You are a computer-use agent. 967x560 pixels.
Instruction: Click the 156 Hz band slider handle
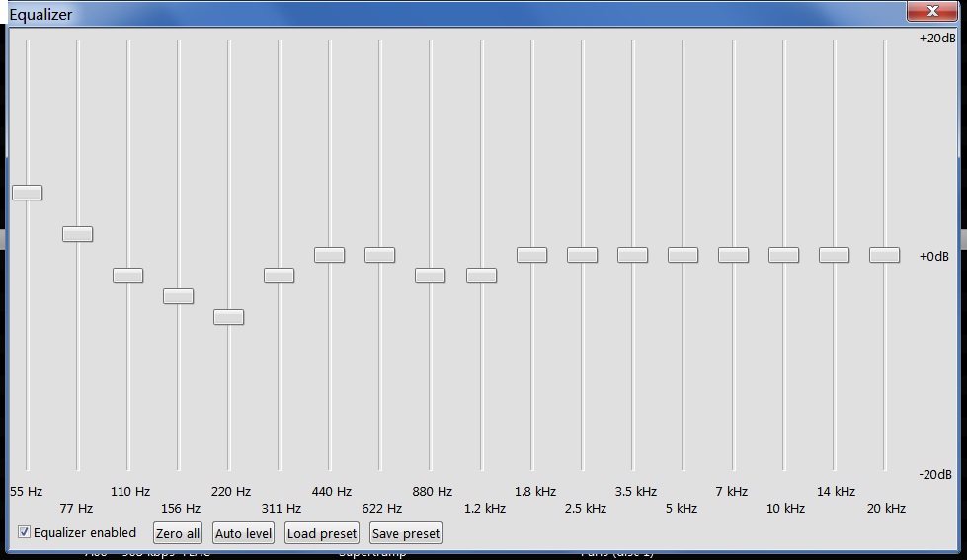coord(178,296)
